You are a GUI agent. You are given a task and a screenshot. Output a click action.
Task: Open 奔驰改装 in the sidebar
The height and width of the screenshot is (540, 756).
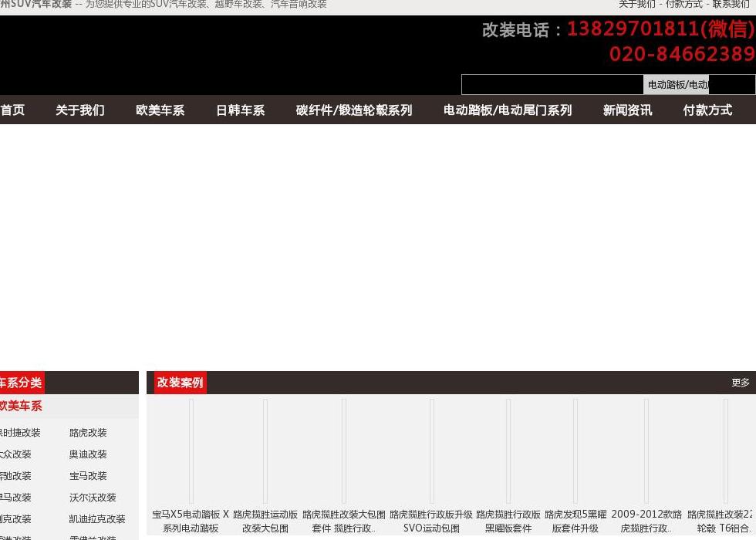(x=15, y=476)
